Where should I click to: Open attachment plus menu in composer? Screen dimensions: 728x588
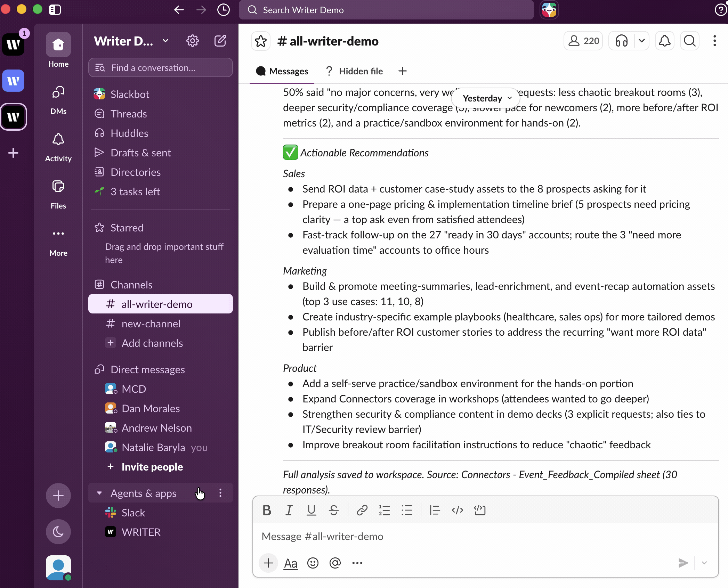(x=268, y=563)
